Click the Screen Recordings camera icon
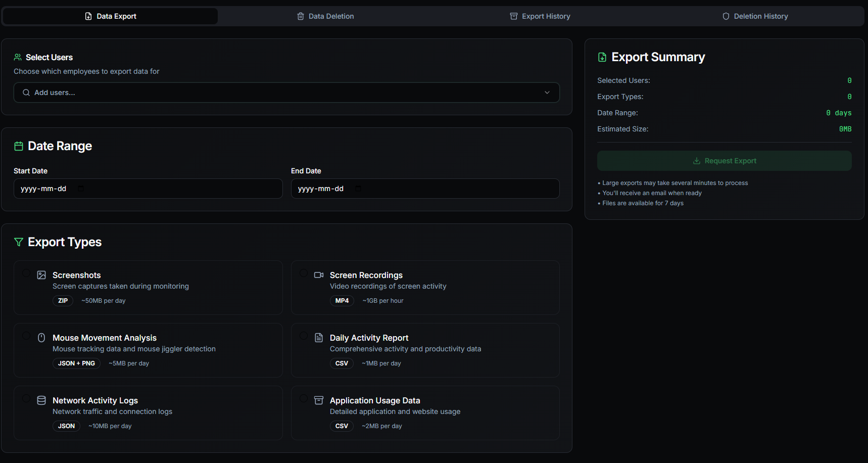The width and height of the screenshot is (868, 463). (319, 275)
